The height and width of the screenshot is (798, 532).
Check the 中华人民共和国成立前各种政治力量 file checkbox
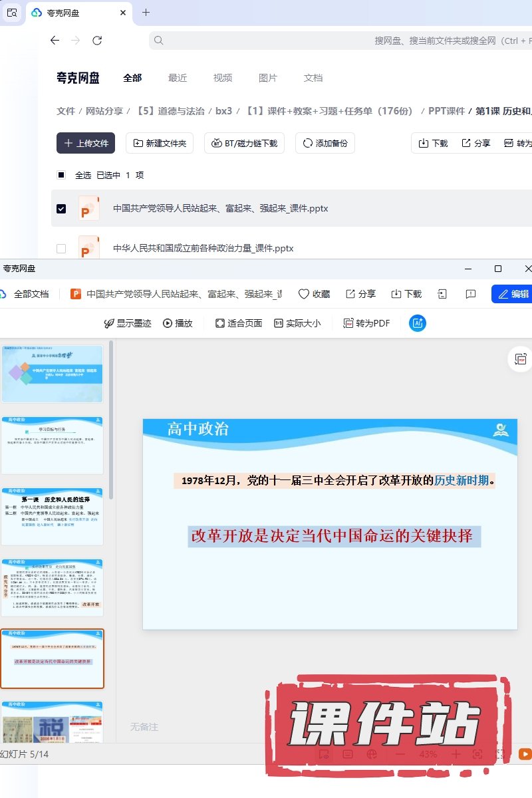61,249
